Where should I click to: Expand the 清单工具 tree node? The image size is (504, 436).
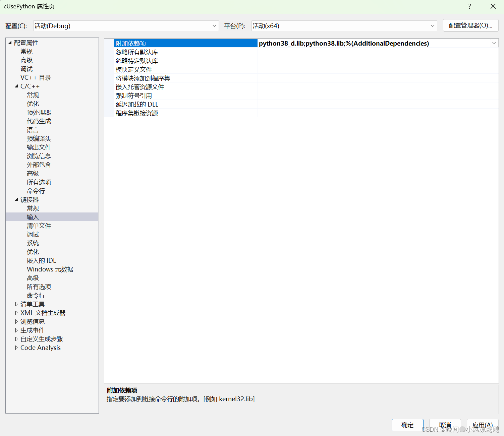17,304
